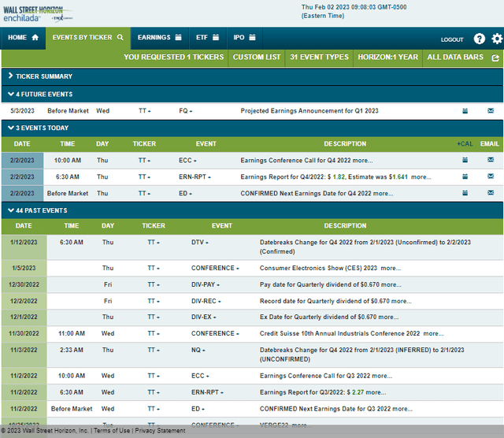The height and width of the screenshot is (438, 504).
Task: Add Earnings Report Q4/2022 to calendar
Action: tap(465, 176)
